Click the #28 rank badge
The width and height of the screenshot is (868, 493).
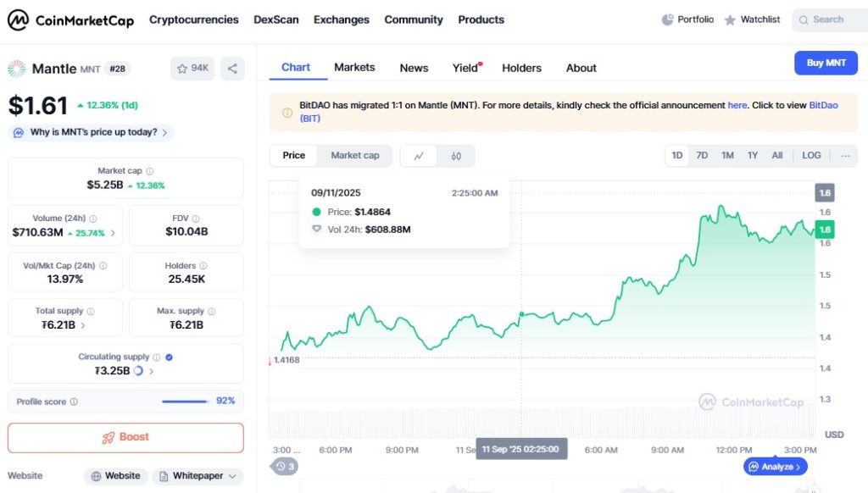(117, 69)
